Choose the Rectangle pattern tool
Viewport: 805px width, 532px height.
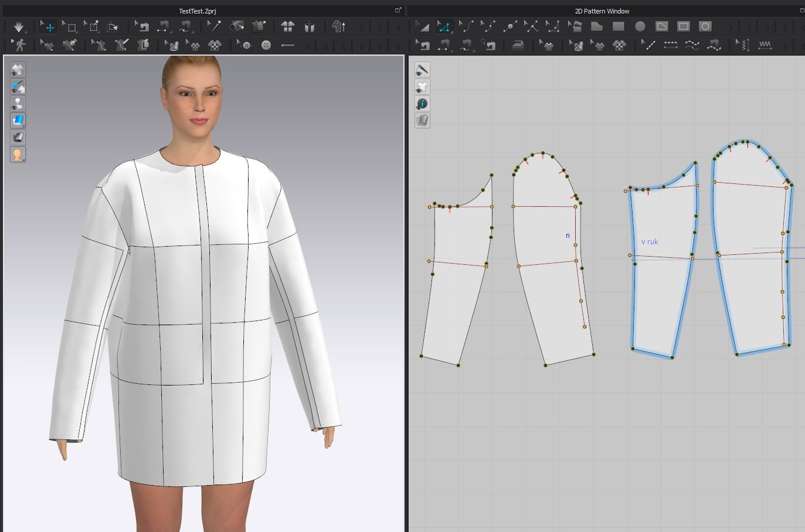[x=618, y=26]
